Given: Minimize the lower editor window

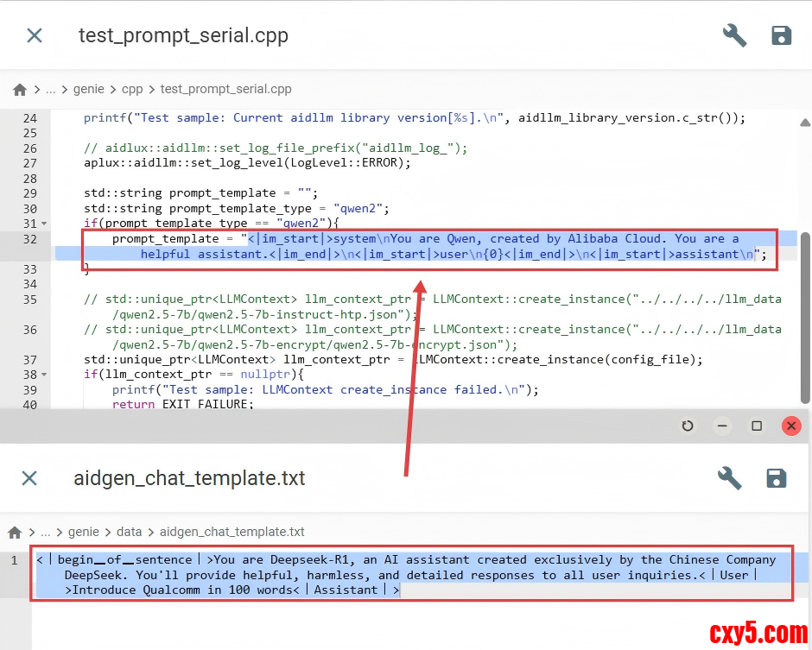Looking at the screenshot, I should coord(722,426).
